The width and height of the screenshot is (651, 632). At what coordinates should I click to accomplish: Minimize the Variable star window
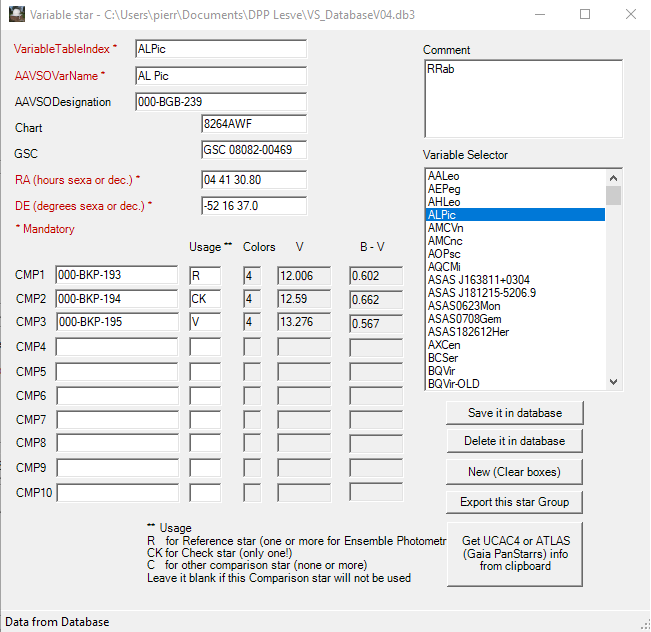[x=540, y=15]
